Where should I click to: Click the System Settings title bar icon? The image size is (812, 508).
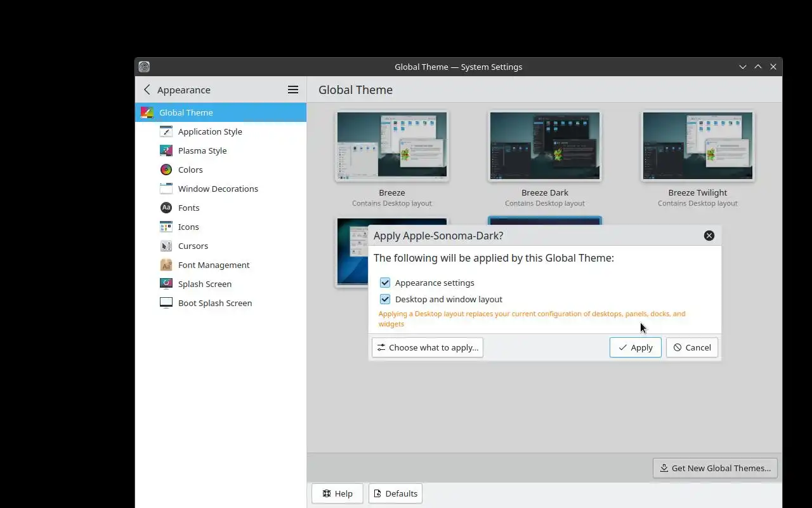[144, 67]
